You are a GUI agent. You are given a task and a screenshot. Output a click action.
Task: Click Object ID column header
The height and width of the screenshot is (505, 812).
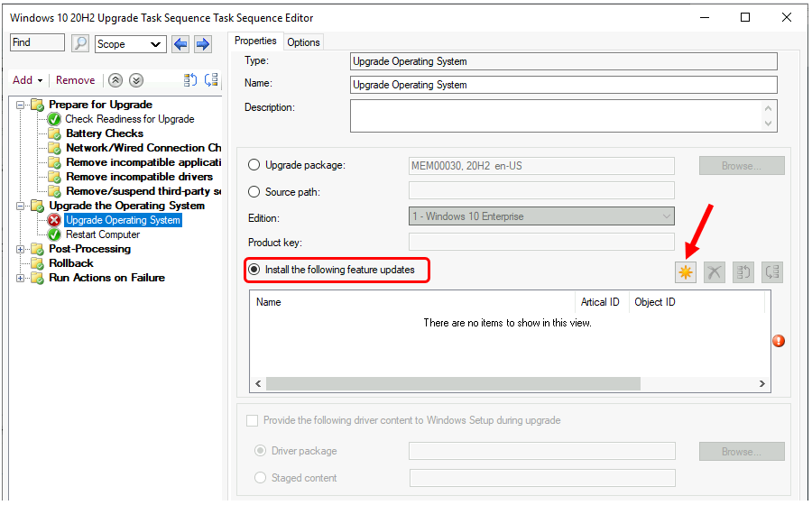[696, 302]
